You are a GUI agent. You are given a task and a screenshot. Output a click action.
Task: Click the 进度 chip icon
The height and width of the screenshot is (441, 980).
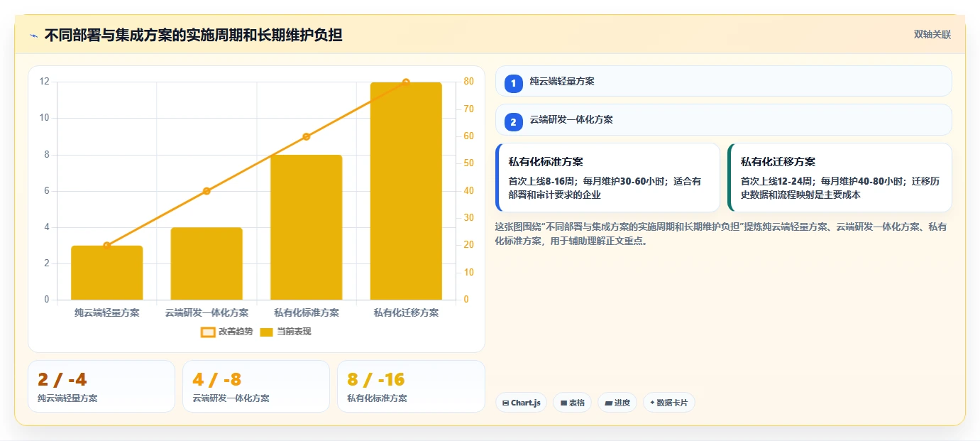click(608, 403)
